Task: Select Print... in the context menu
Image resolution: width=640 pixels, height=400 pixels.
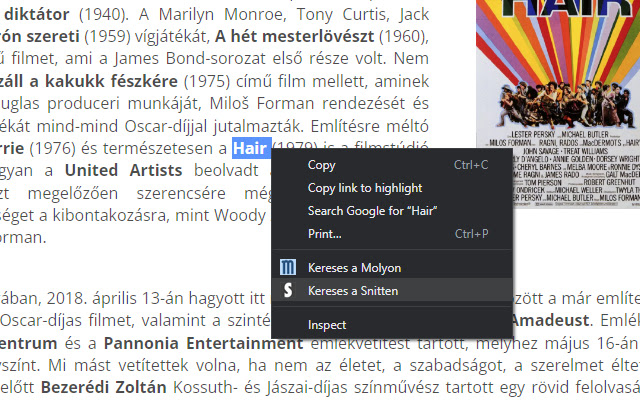Action: pyautogui.click(x=392, y=234)
